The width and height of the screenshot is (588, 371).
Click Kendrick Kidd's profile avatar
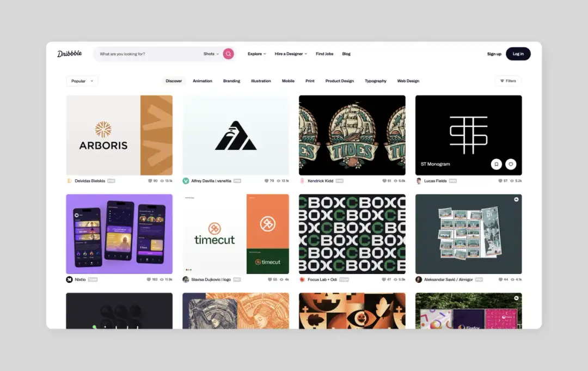point(302,180)
